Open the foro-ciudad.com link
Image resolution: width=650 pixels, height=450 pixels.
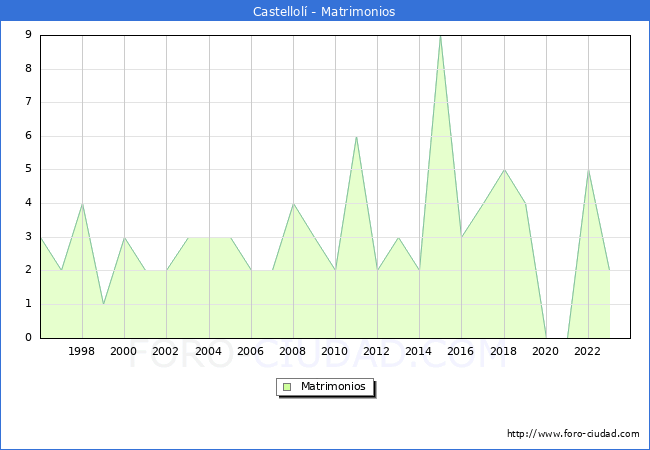(573, 434)
